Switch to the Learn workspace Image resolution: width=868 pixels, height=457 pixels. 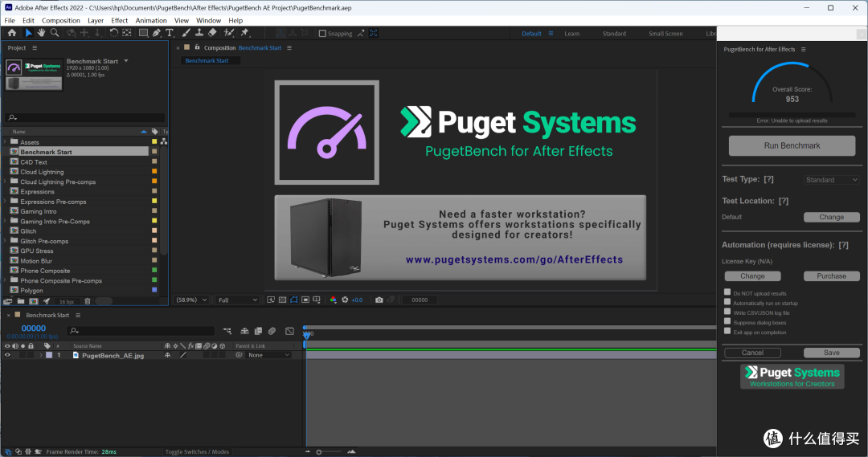[572, 34]
